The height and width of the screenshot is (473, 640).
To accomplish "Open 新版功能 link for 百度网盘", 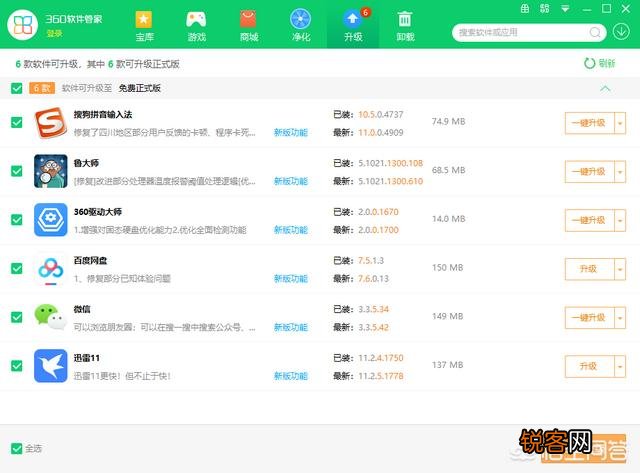I will coord(291,278).
